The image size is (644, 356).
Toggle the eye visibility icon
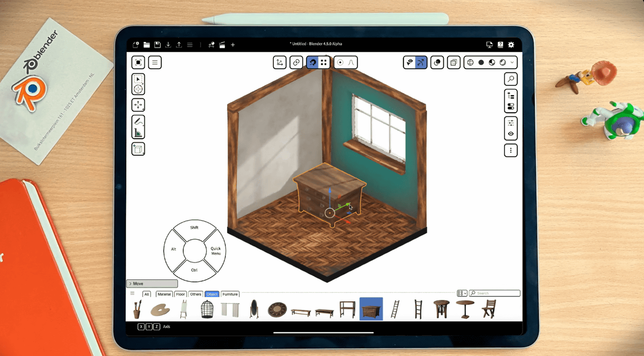(x=511, y=134)
